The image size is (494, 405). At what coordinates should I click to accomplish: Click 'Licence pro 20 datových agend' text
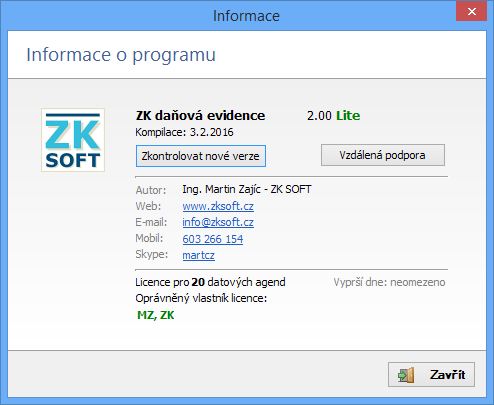pos(210,282)
